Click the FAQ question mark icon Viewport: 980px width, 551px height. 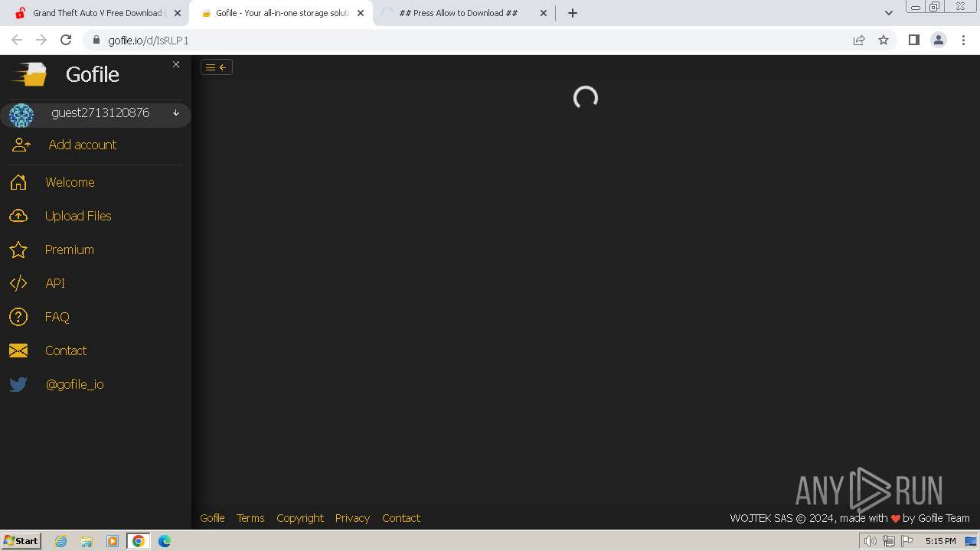[x=18, y=317]
